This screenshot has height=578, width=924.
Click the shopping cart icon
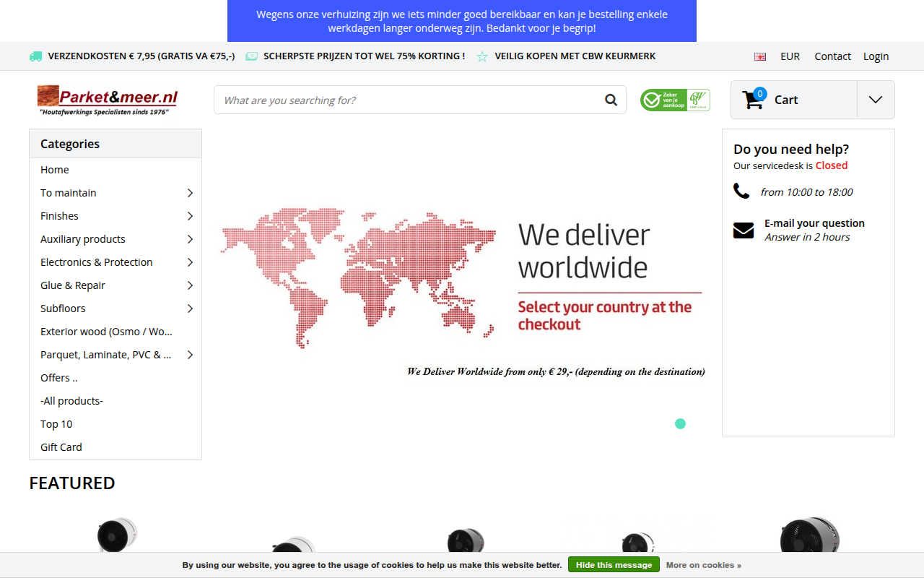tap(753, 100)
